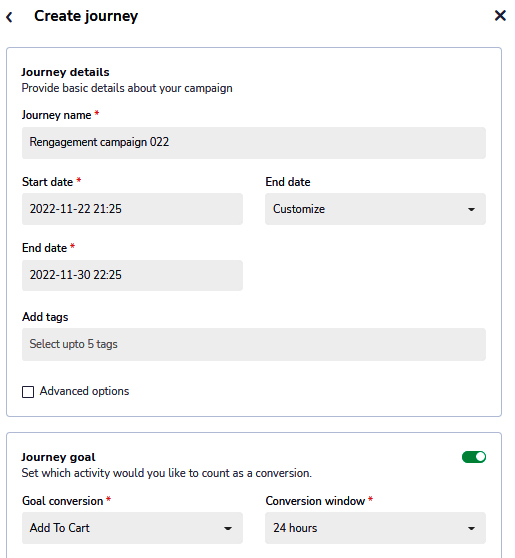Screen dimensions: 515x558
Task: Click the Create journey title
Action: [86, 16]
